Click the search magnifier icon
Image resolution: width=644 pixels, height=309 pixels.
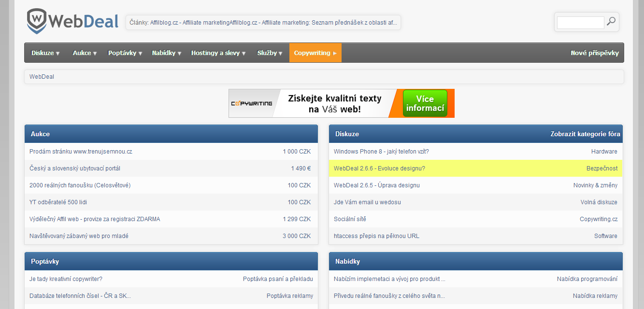coord(612,21)
